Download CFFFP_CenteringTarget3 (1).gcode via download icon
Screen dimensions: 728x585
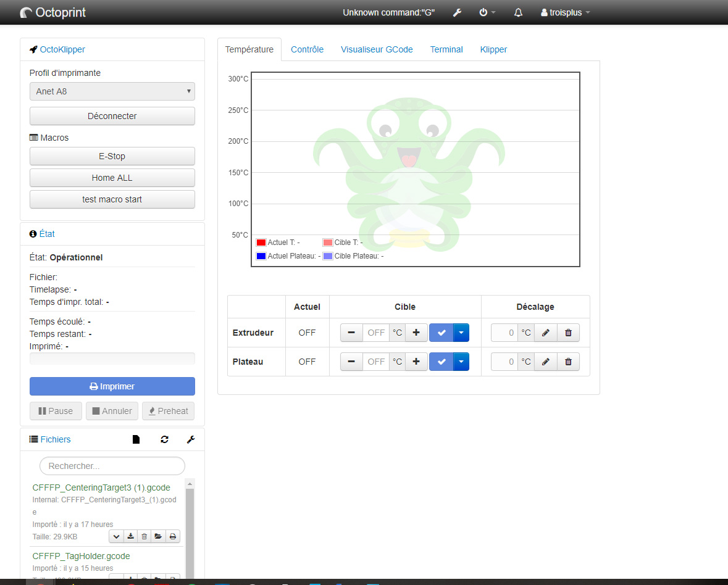point(130,536)
